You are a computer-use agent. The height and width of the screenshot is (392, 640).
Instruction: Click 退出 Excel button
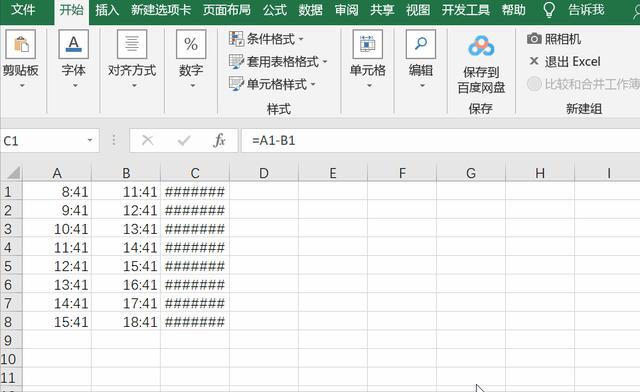565,62
